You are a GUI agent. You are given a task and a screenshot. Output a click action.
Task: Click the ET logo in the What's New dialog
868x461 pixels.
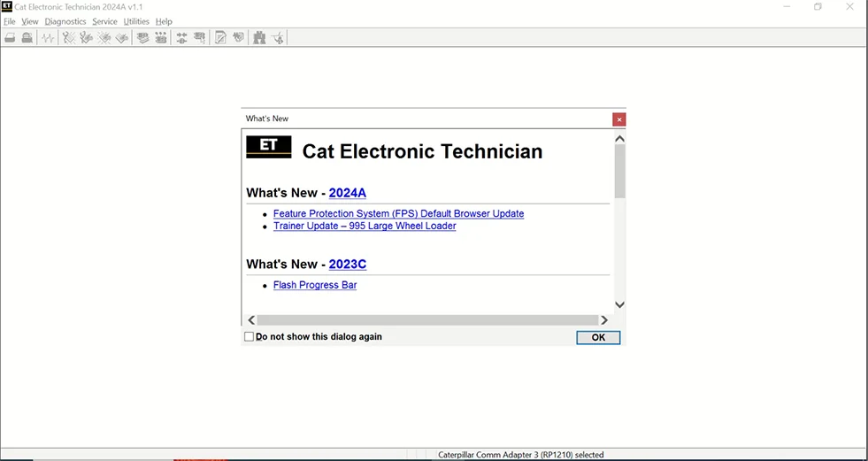point(268,147)
